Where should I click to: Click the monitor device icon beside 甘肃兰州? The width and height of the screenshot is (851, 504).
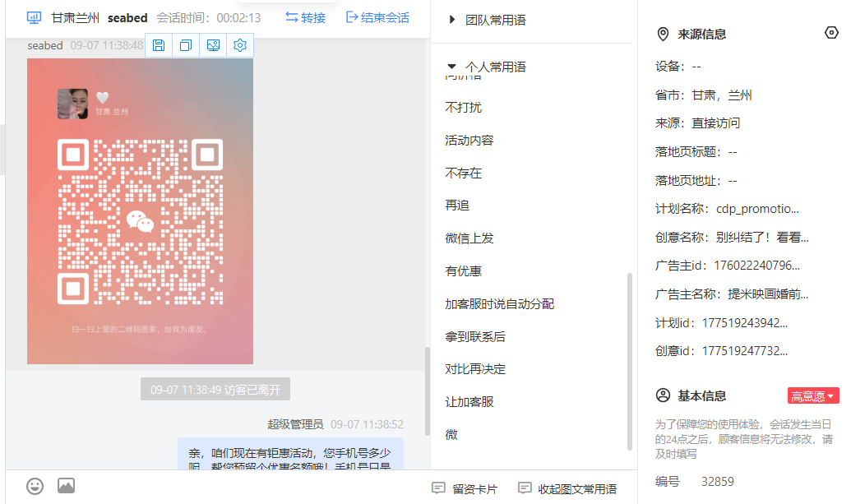point(34,18)
